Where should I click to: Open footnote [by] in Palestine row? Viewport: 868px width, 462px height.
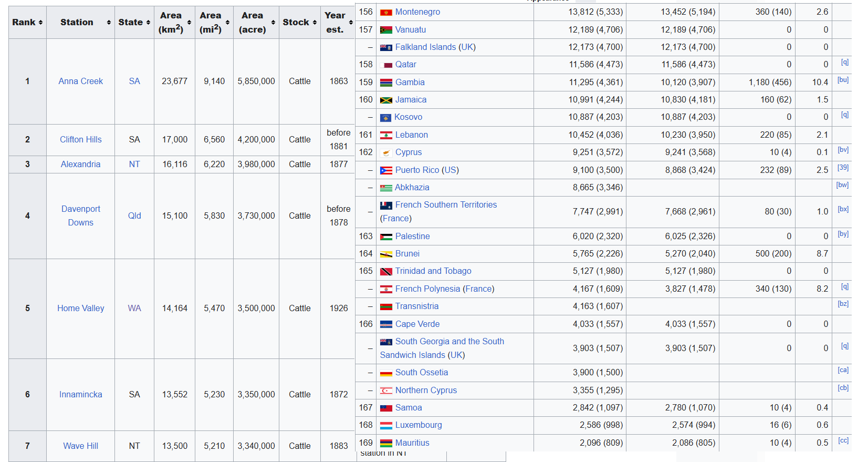843,234
